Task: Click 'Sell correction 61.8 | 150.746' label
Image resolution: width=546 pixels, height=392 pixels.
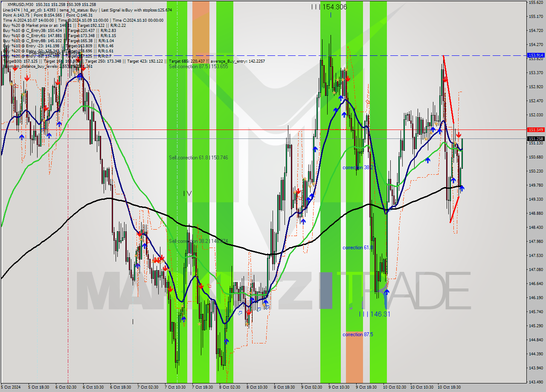Action: (x=198, y=158)
